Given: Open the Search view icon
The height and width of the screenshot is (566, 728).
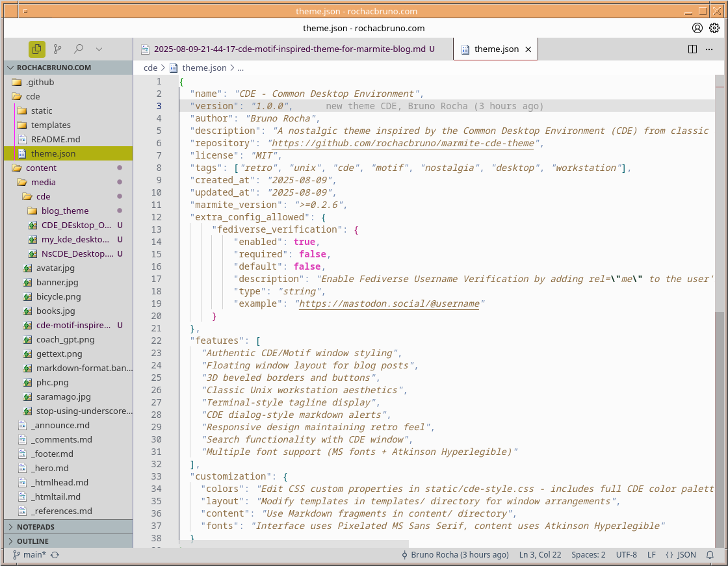Looking at the screenshot, I should click(x=79, y=49).
